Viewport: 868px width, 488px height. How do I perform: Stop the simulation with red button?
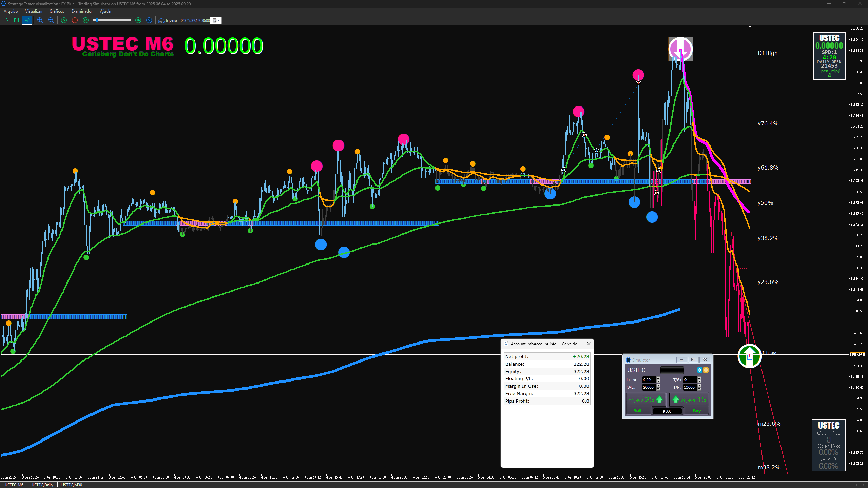point(75,20)
